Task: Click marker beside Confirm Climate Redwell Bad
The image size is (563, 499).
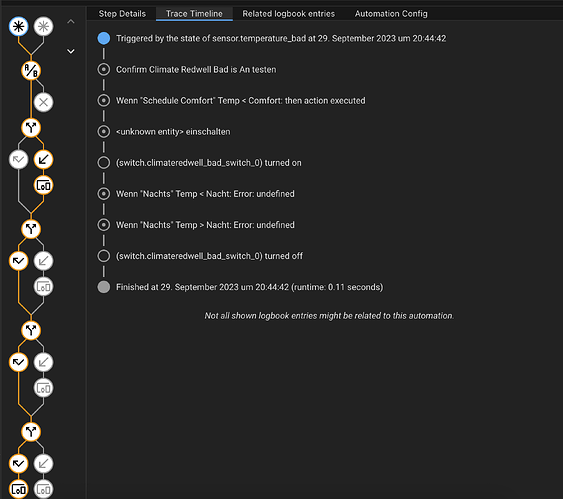Action: pos(104,69)
